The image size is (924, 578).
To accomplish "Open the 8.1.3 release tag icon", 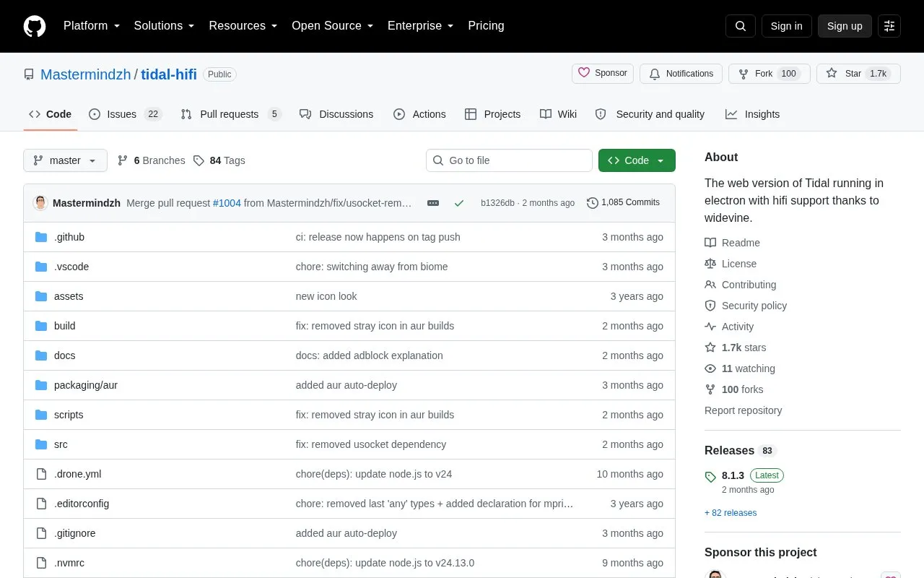I will tap(710, 476).
